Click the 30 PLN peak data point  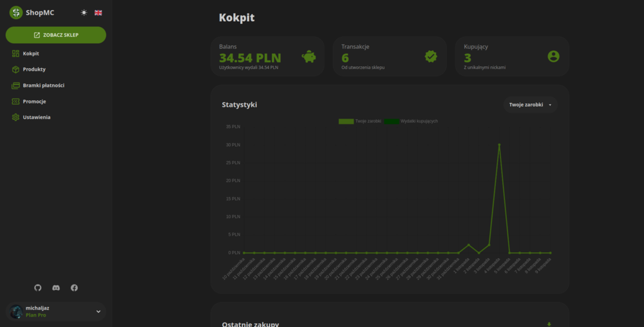click(499, 145)
